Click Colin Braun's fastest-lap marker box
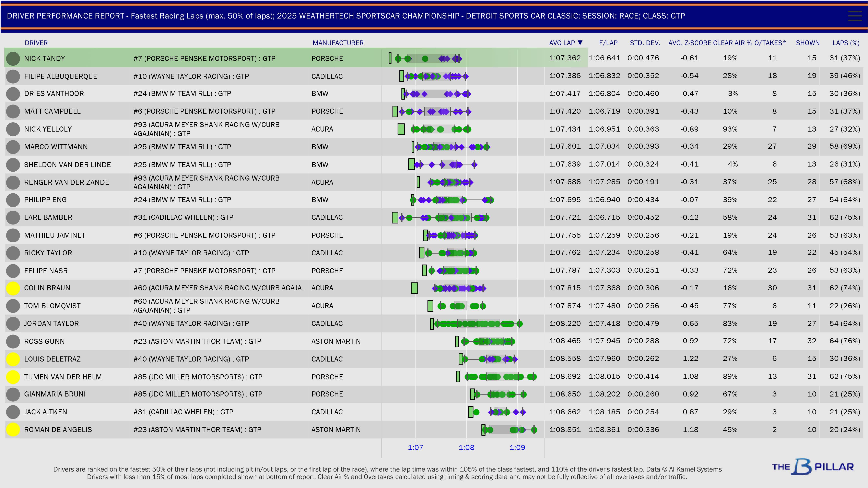Image resolution: width=868 pixels, height=488 pixels. pos(414,288)
